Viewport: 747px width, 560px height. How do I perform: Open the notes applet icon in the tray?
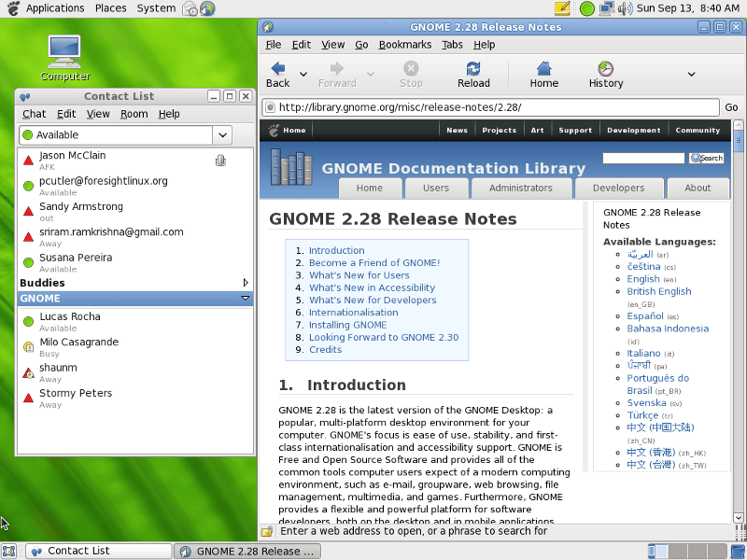560,7
